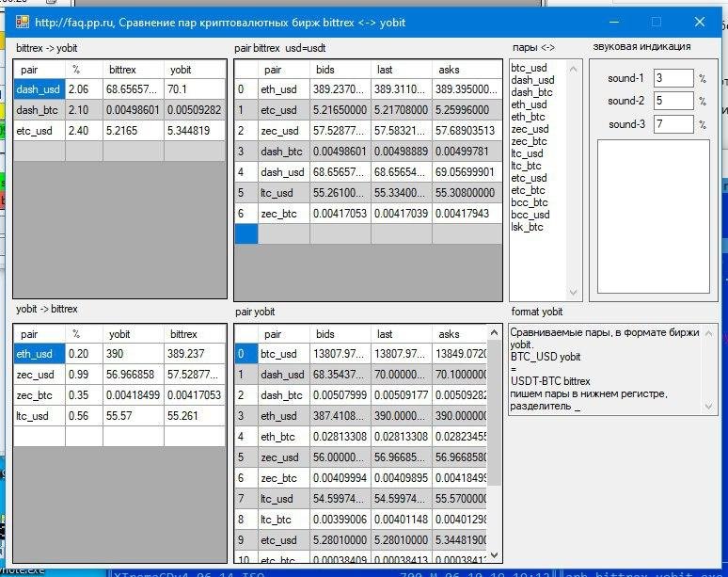Click row header 9 in pair yobit table
728x577 pixels.
click(x=246, y=540)
